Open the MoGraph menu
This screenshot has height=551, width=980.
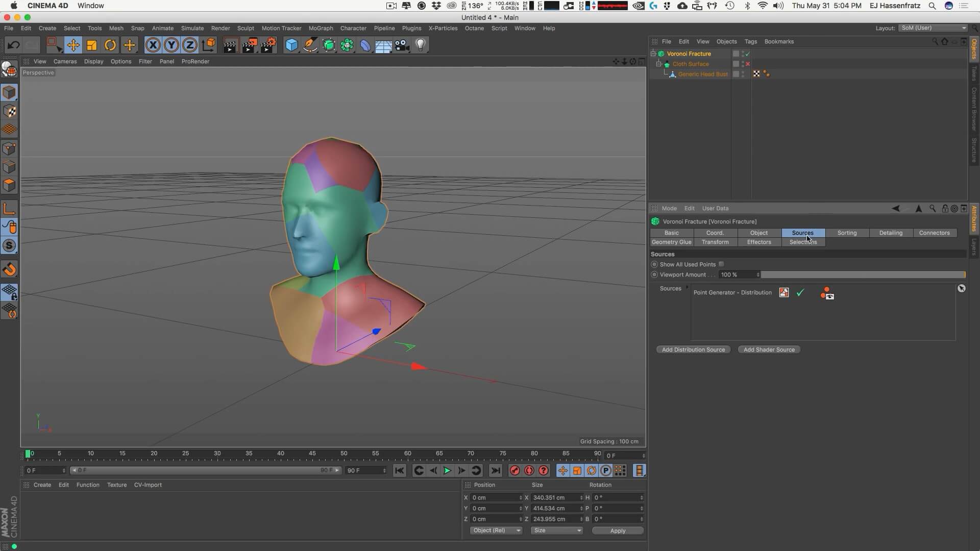pos(321,28)
